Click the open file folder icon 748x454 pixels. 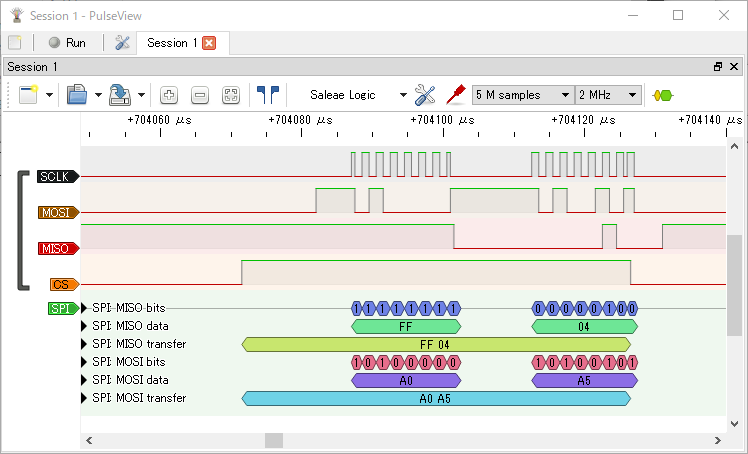pos(77,95)
